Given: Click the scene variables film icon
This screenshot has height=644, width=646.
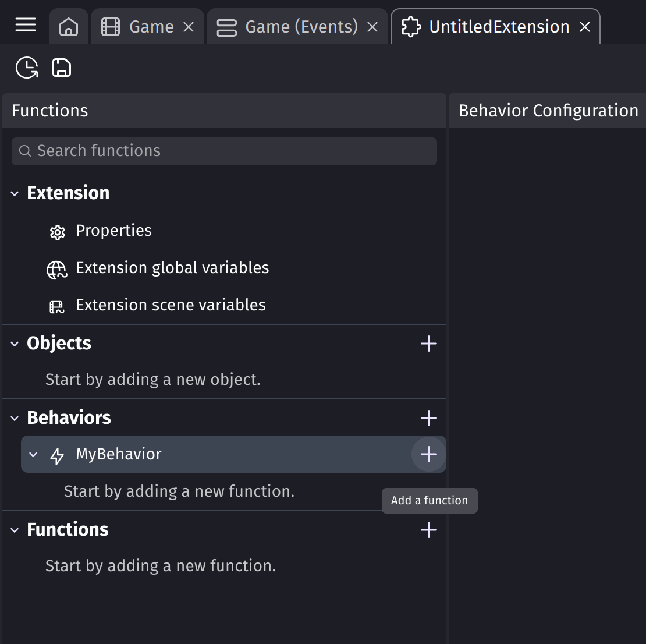Looking at the screenshot, I should tap(57, 307).
